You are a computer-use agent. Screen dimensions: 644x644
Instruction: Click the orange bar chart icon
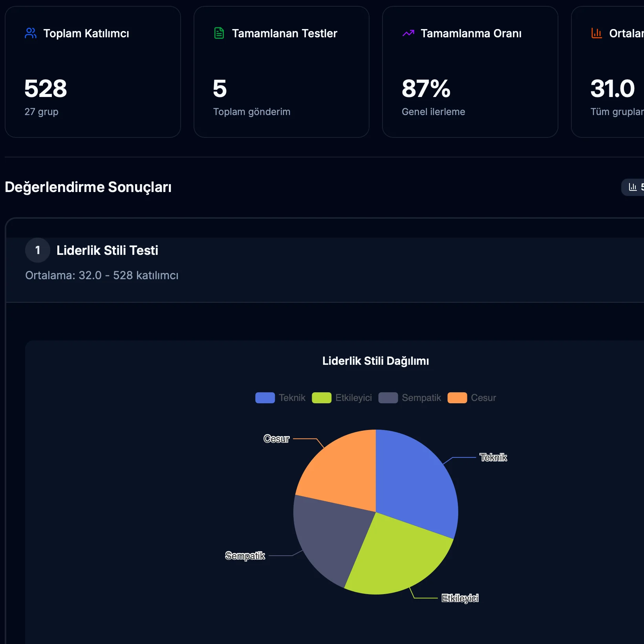click(x=596, y=33)
